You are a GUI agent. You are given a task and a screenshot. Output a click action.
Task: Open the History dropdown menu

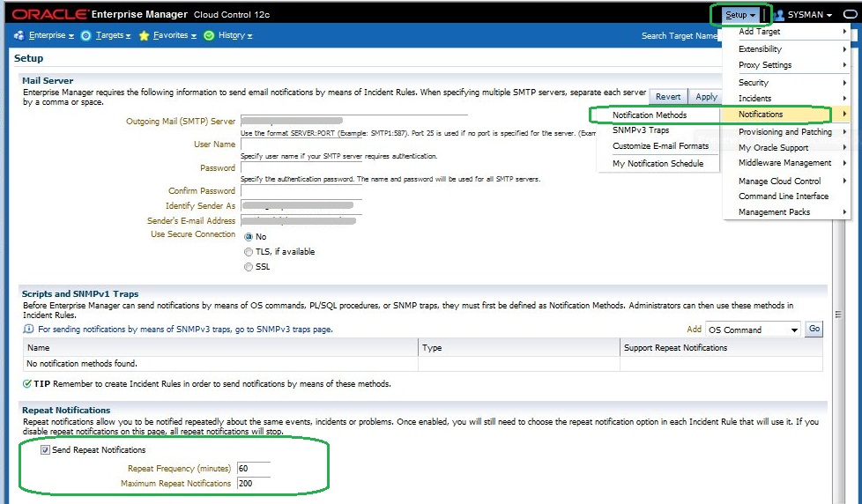pyautogui.click(x=235, y=36)
